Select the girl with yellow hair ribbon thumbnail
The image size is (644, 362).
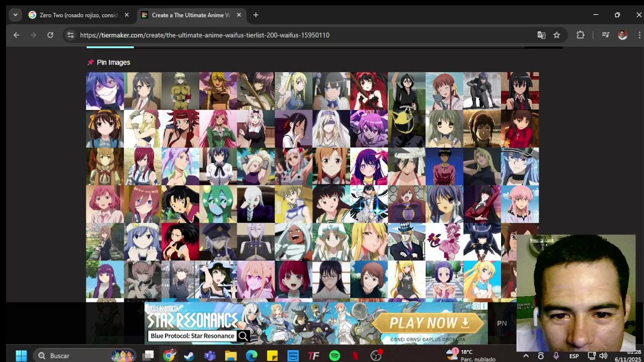(x=105, y=129)
